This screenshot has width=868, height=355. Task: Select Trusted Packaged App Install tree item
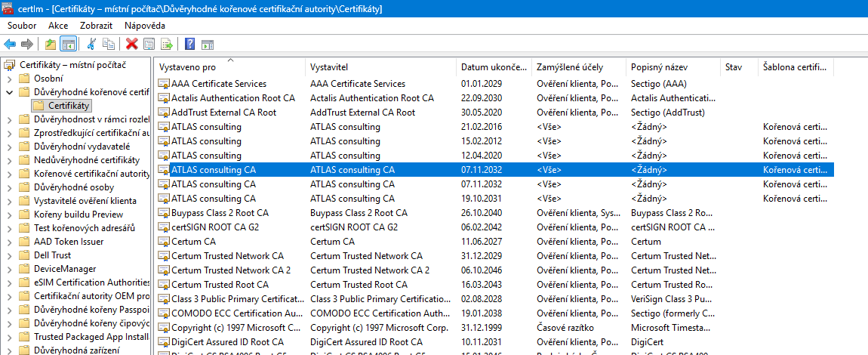tap(92, 337)
